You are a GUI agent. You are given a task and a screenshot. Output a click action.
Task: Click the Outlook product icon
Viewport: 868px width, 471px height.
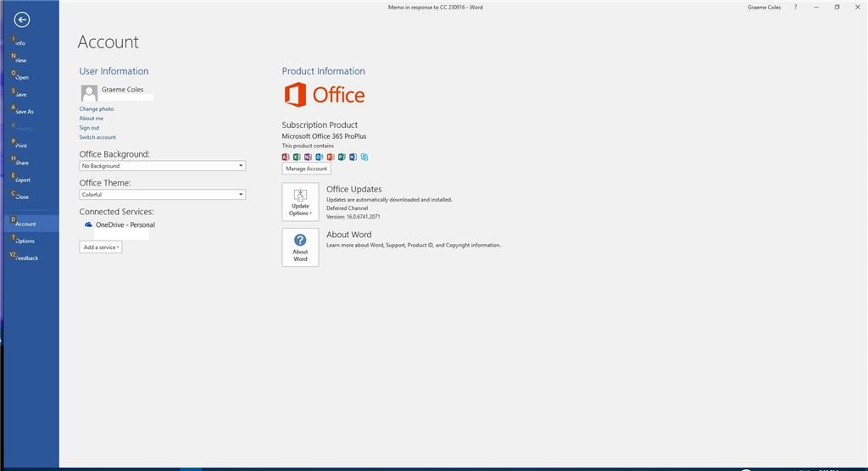320,158
